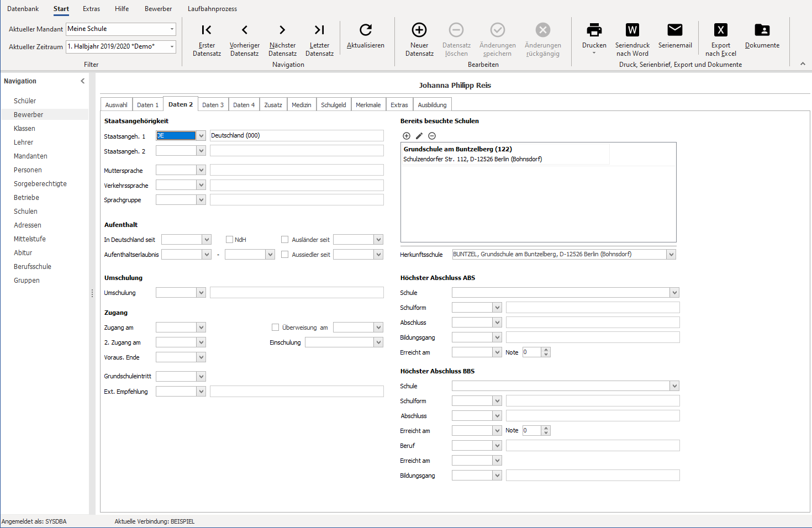
Task: Enable the NdH checkbox
Action: (229, 240)
